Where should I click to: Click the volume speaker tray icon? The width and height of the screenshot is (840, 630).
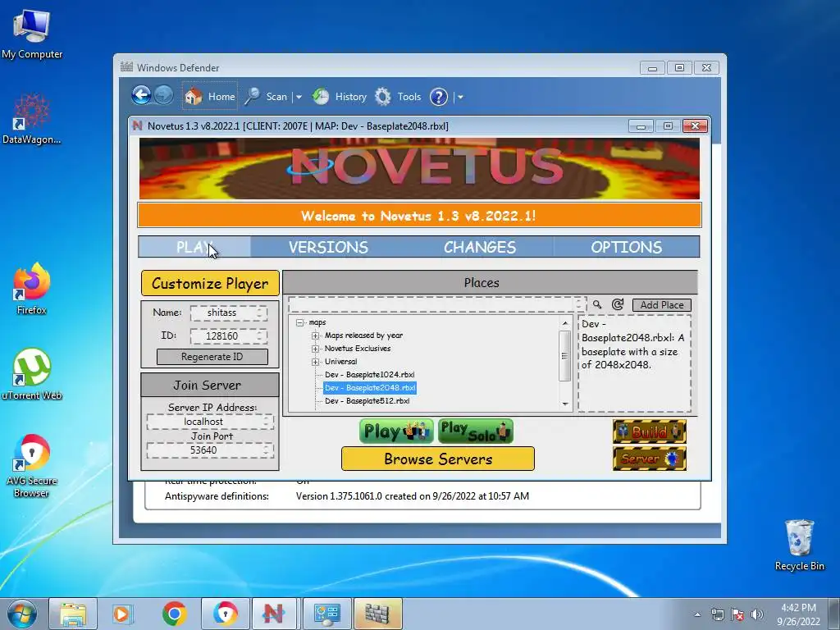click(x=757, y=614)
